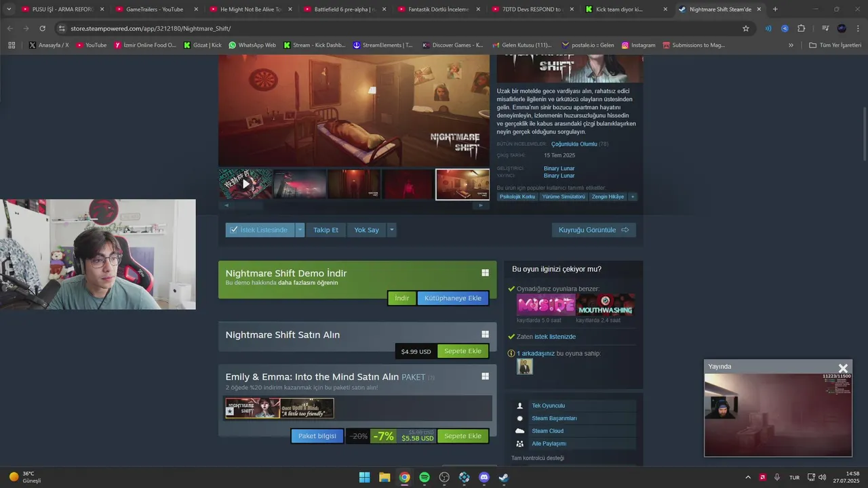Switch to the Fantastik Dörtlü İnceleme tab
868x488 pixels.
(438, 9)
